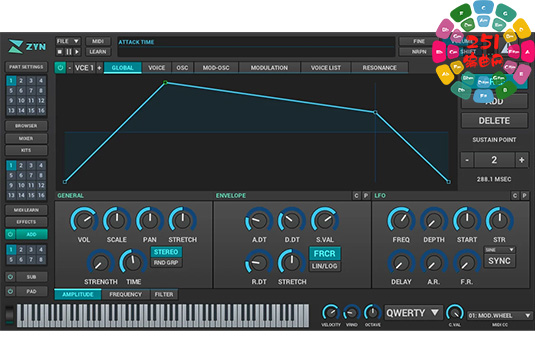Toggle the RND GRP button
This screenshot has width=535, height=363.
coord(166,263)
